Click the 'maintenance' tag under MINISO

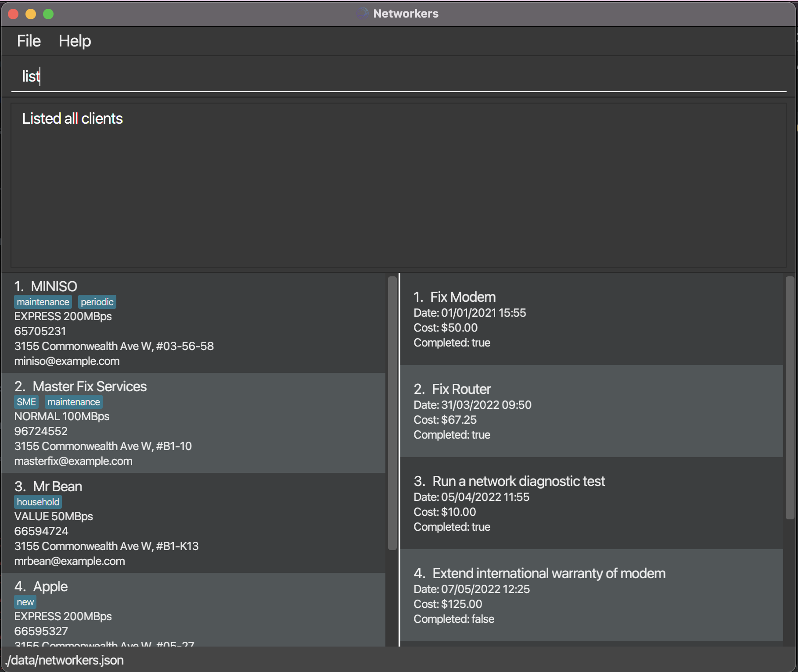pos(43,302)
